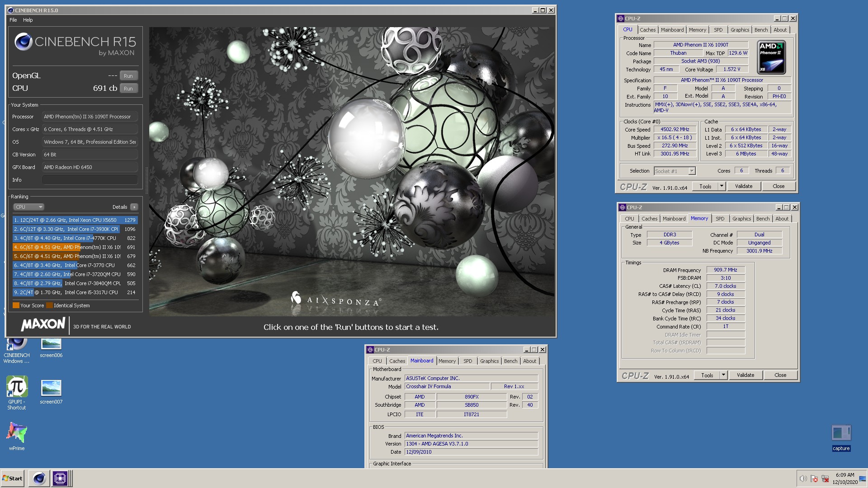
Task: Click Tools button in top CPU-Z window
Action: tap(705, 187)
